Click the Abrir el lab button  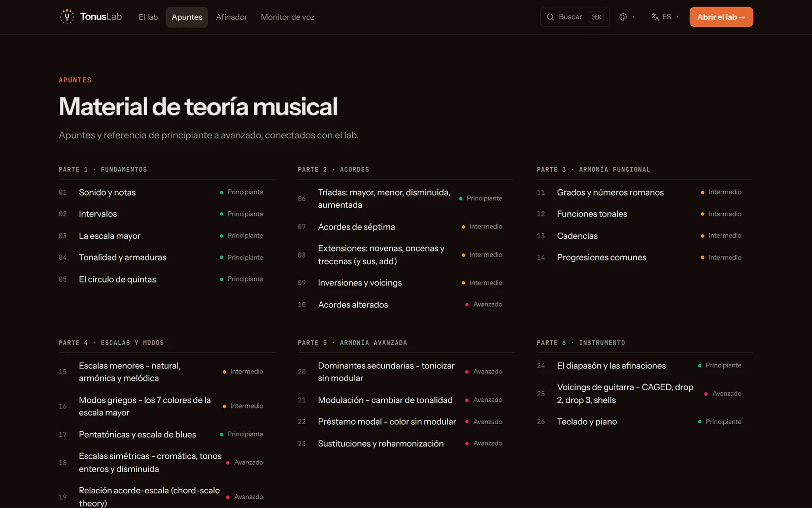pyautogui.click(x=721, y=17)
